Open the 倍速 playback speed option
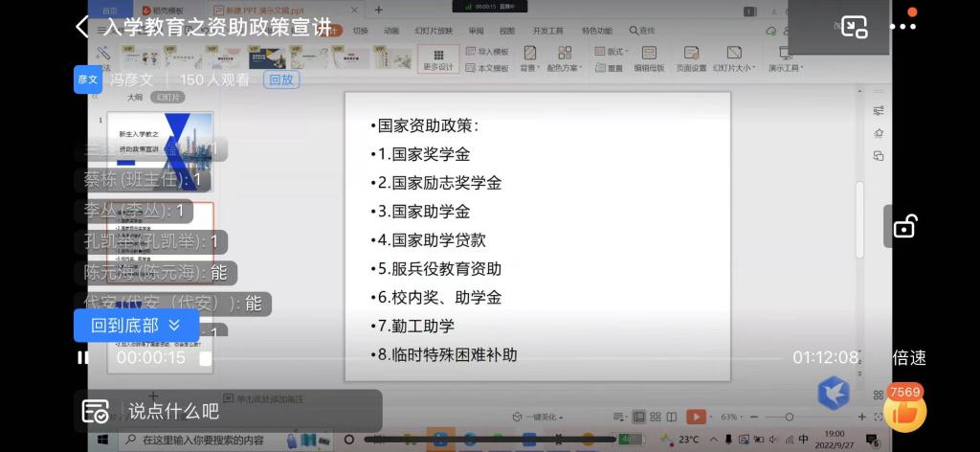980x452 pixels. 909,357
